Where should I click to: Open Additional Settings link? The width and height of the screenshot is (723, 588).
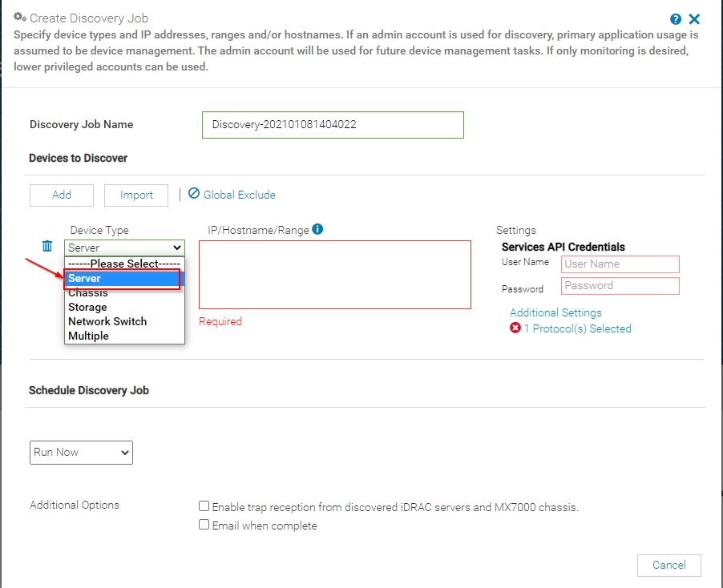(x=555, y=313)
